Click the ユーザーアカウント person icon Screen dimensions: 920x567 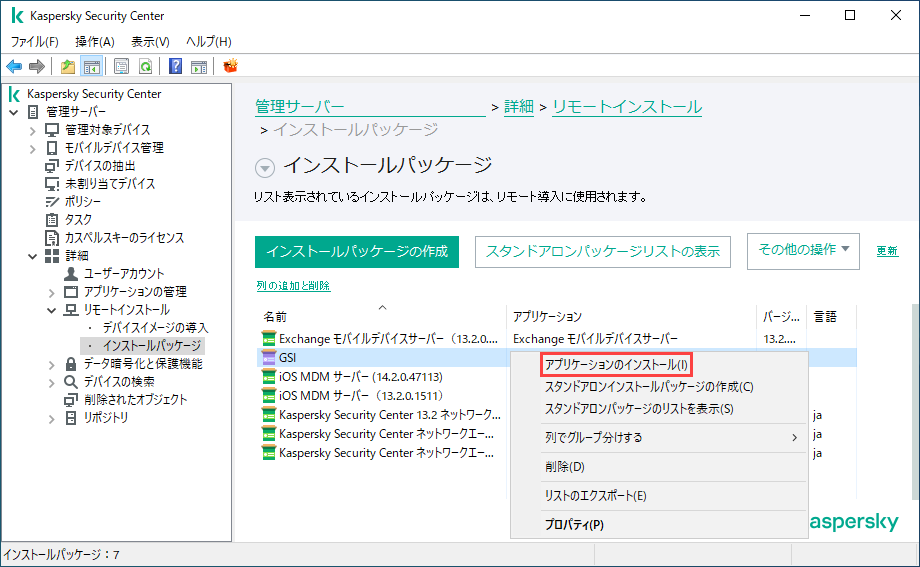click(71, 274)
